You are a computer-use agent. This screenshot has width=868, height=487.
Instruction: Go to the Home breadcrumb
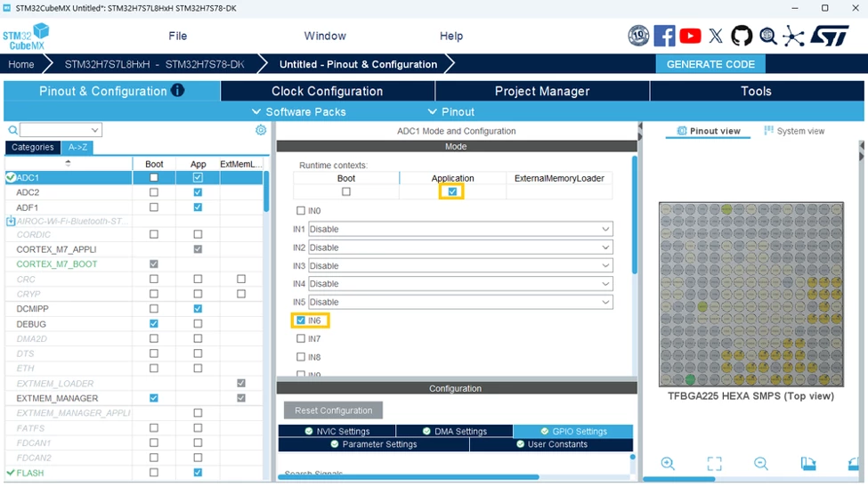21,64
